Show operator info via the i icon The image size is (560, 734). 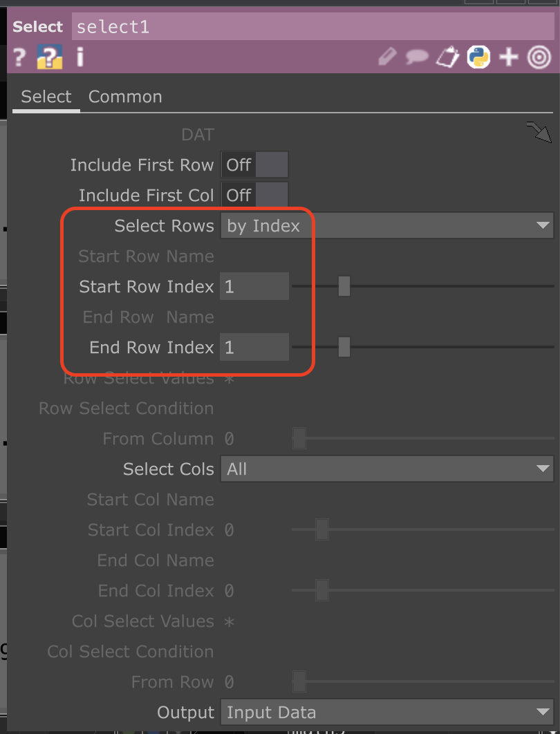(x=80, y=57)
